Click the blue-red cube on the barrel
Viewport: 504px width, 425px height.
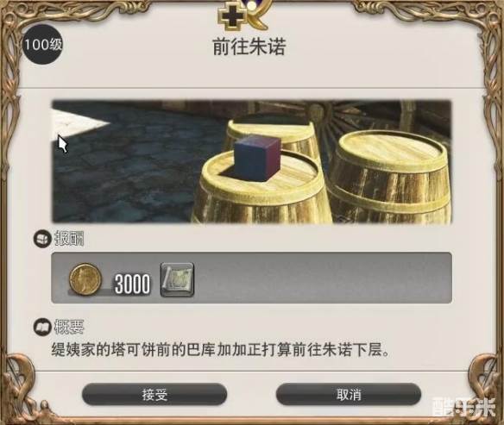[x=257, y=158]
